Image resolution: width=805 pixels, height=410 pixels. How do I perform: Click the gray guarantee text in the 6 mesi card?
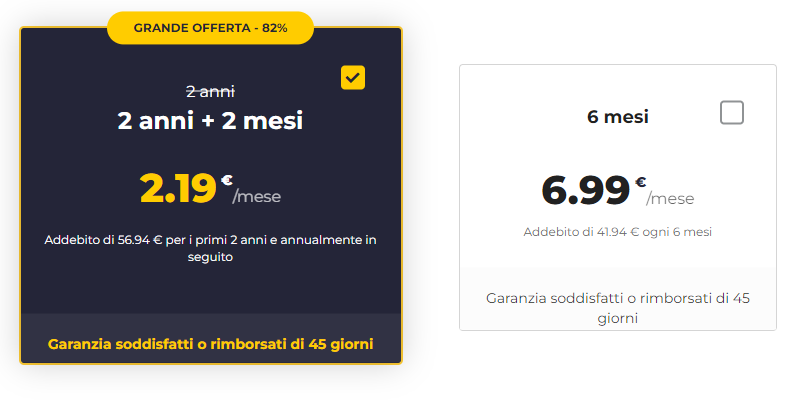[617, 308]
